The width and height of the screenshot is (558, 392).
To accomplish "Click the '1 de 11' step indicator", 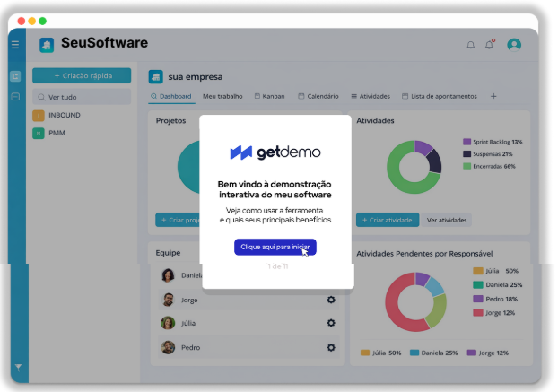I will coord(278,266).
